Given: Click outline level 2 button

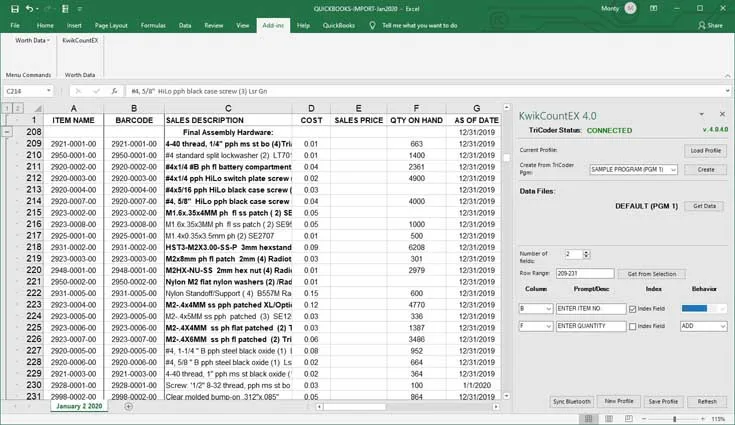Looking at the screenshot, I should coord(17,108).
